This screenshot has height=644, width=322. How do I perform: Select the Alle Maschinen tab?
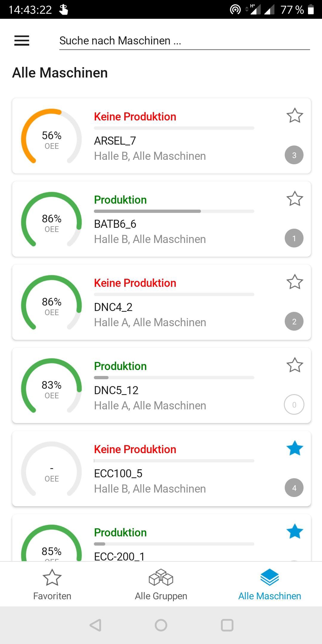pyautogui.click(x=270, y=584)
